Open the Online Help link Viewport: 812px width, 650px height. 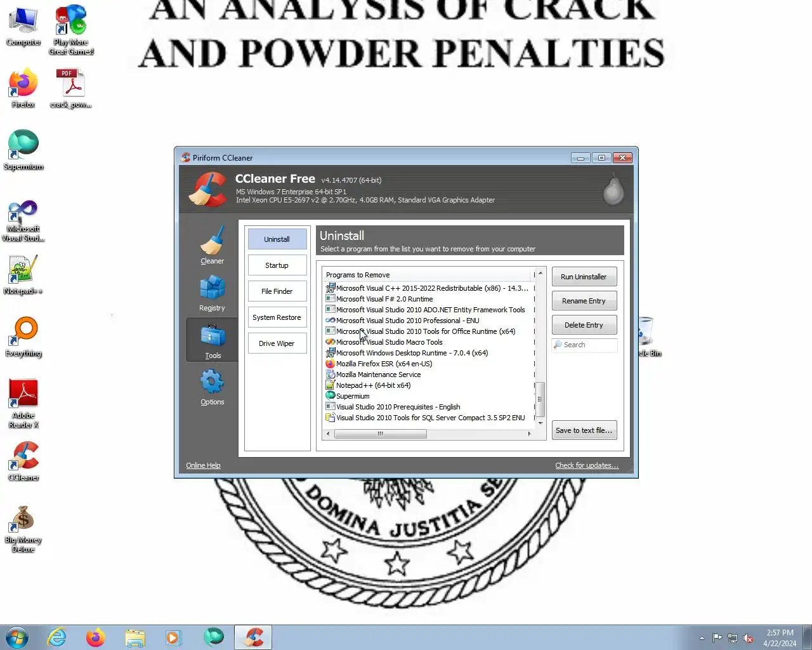203,465
